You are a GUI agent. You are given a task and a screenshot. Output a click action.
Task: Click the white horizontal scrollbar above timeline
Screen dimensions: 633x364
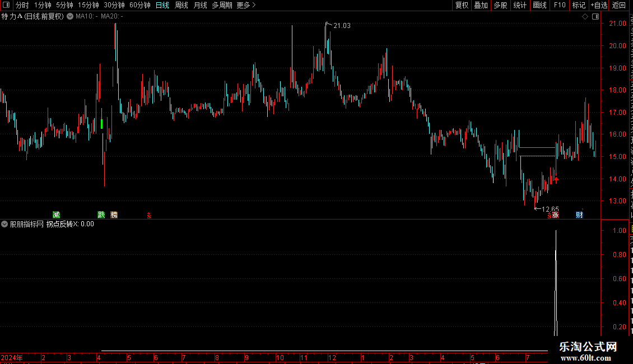point(324,351)
